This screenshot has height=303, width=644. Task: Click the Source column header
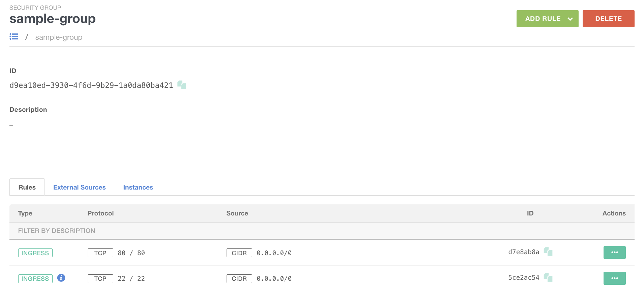[237, 213]
